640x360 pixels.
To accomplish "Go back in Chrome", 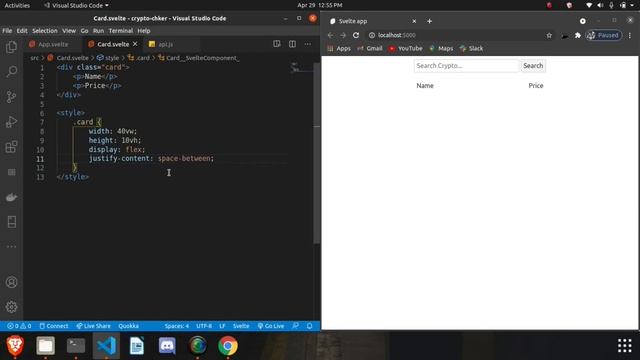I will 330,35.
